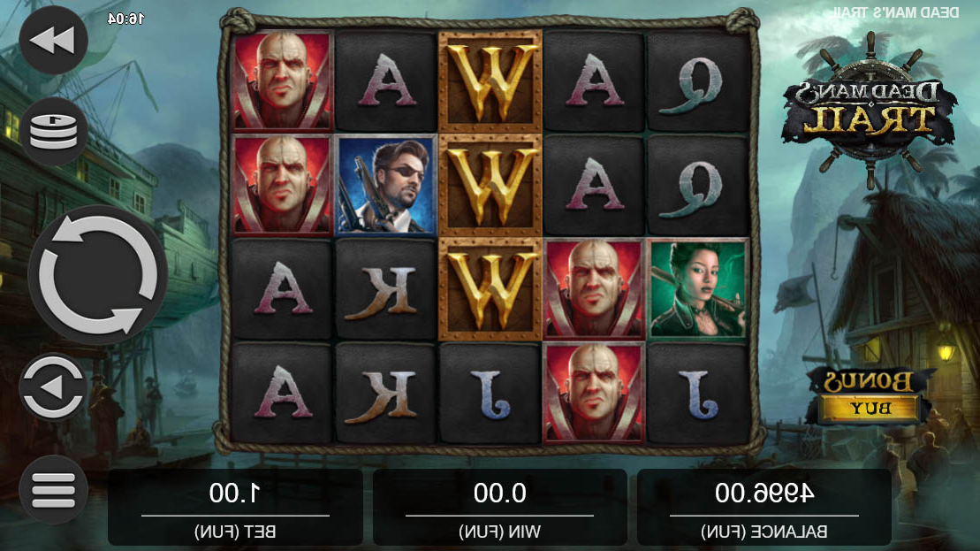
Task: Click the Q symbol in the top row
Action: coord(697,81)
